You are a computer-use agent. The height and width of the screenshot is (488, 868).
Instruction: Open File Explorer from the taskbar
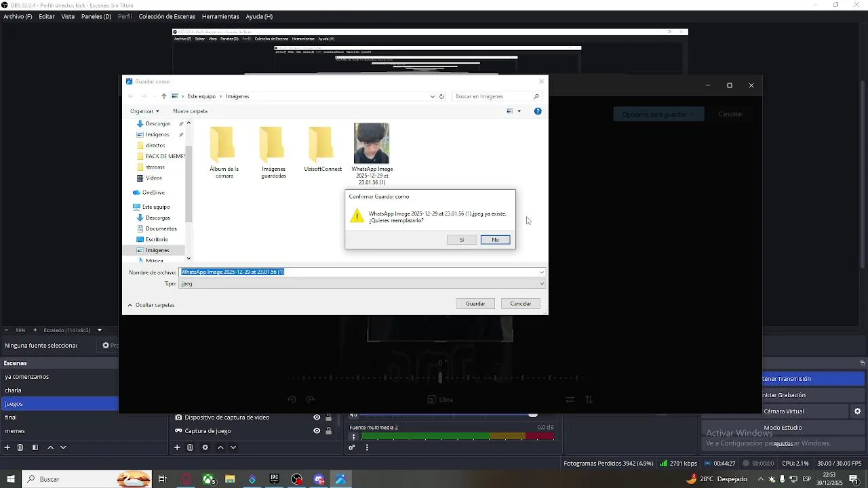(x=230, y=479)
